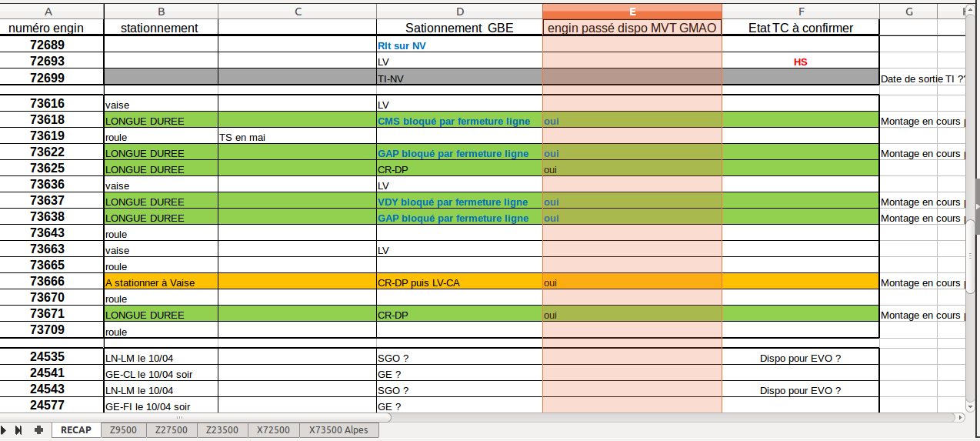
Task: Switch to the Z23500 sheet tab
Action: click(222, 430)
